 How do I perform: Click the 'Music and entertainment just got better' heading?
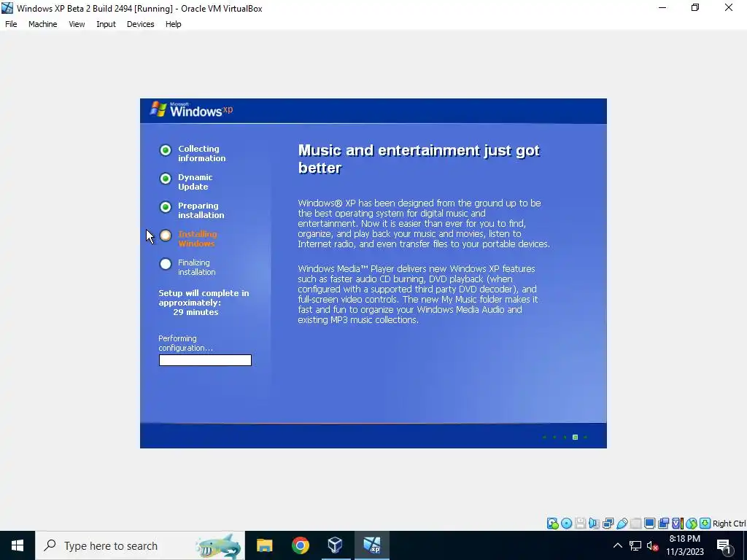click(419, 158)
